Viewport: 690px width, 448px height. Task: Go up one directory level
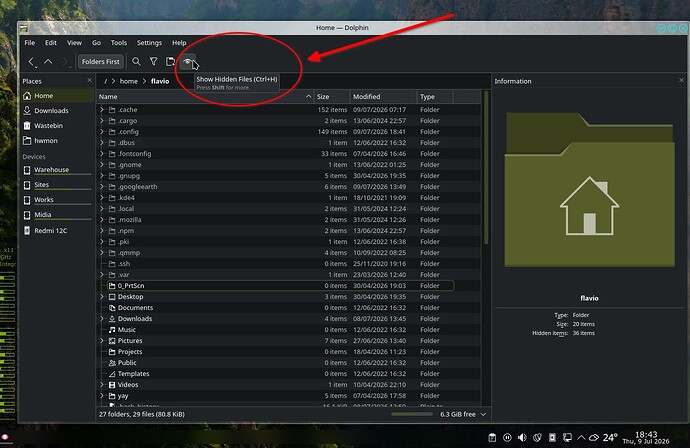pos(48,62)
